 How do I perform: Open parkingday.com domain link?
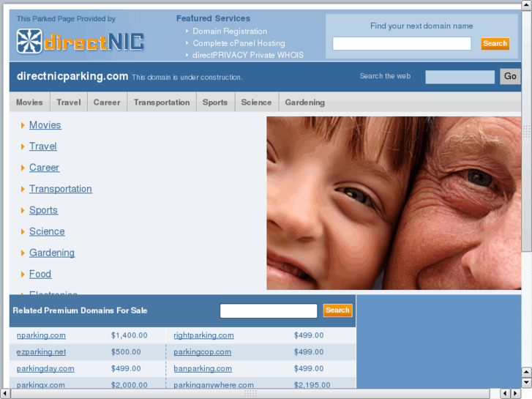[45, 368]
